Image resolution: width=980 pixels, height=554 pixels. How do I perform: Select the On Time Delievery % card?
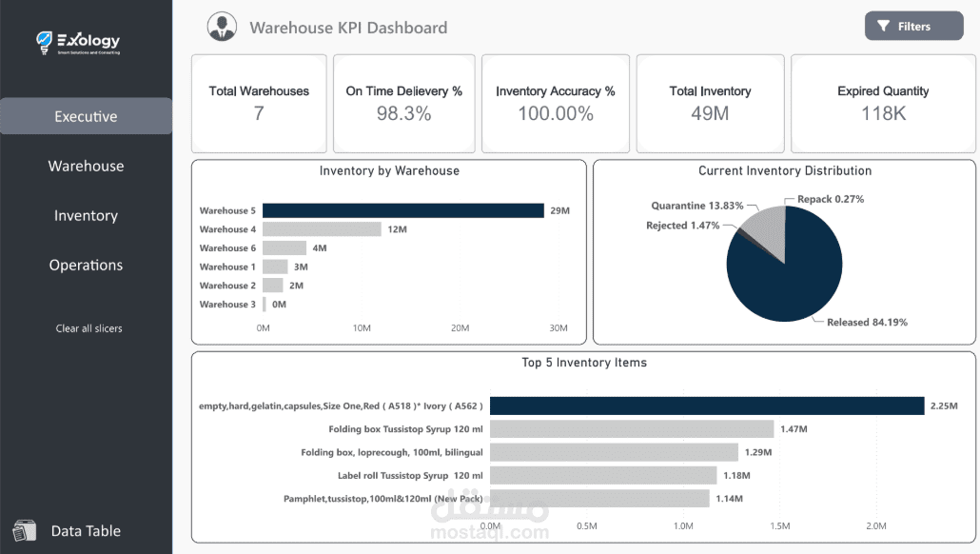403,104
